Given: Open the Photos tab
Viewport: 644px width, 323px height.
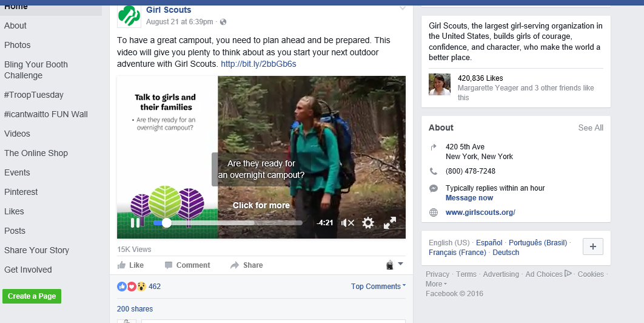Looking at the screenshot, I should point(17,45).
